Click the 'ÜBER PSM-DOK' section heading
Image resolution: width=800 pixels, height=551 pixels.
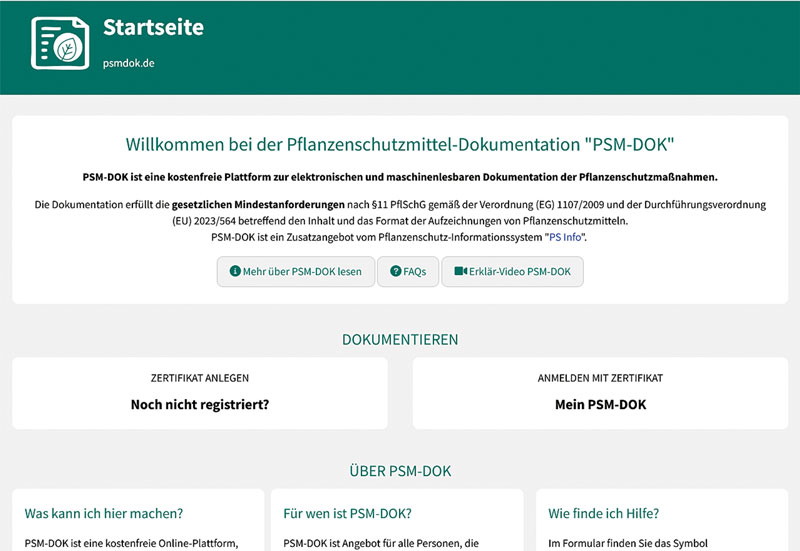(x=400, y=470)
